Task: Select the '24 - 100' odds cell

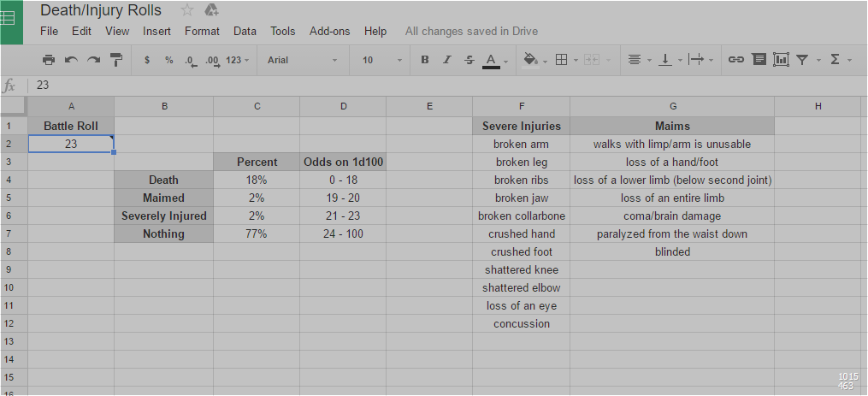Action: tap(343, 233)
